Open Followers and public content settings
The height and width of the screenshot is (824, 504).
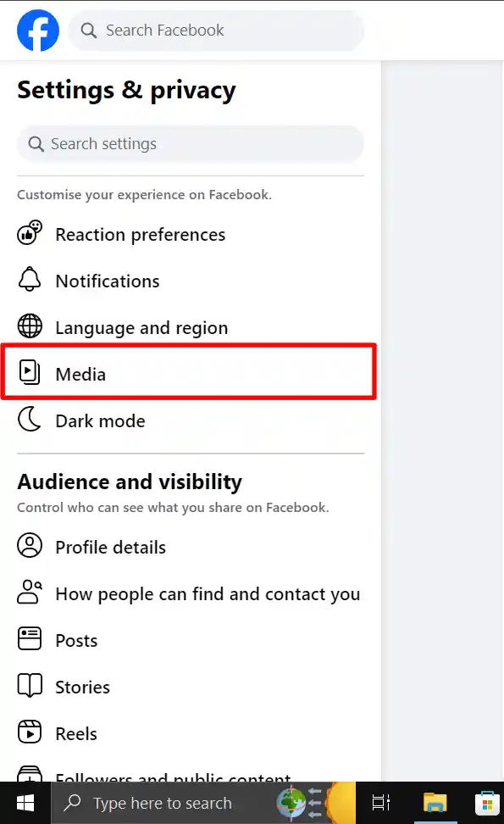tap(172, 777)
